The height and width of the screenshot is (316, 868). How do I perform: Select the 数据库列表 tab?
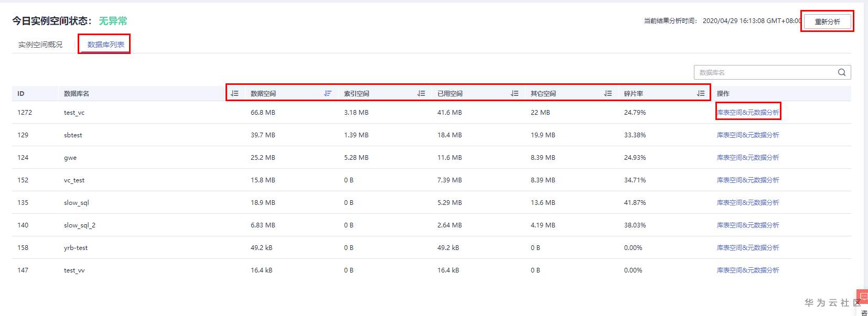(x=106, y=45)
